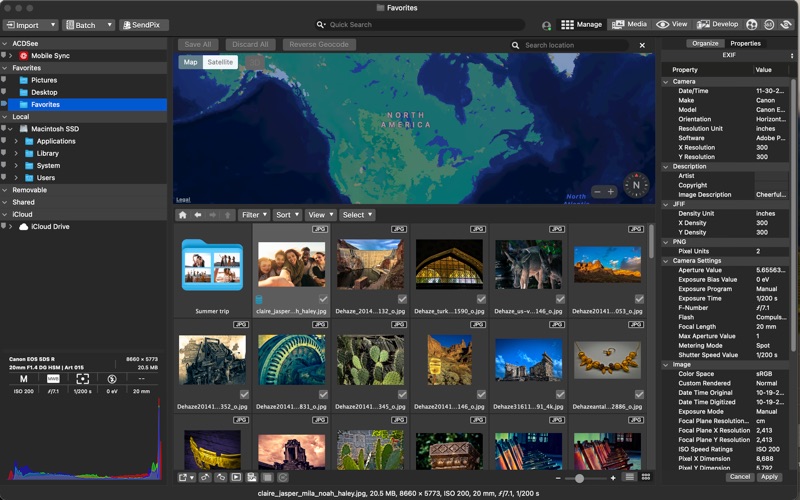Toggle the checkmark on claire_jasper selfie thumbnail

click(322, 299)
